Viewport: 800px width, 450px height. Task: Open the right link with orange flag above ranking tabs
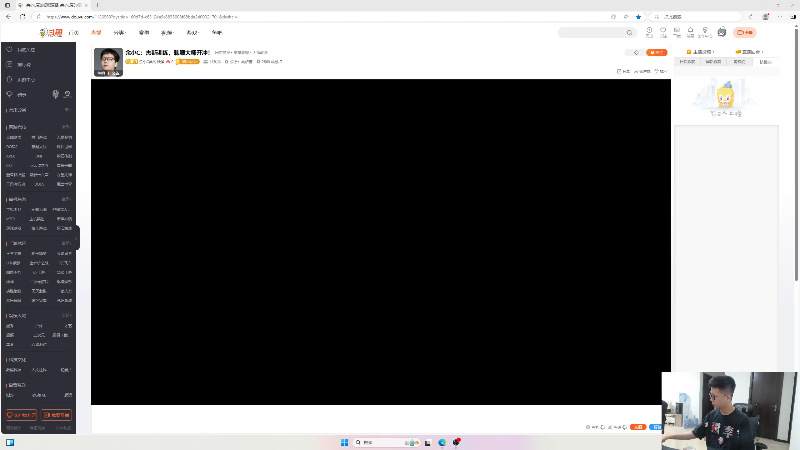tap(749, 52)
